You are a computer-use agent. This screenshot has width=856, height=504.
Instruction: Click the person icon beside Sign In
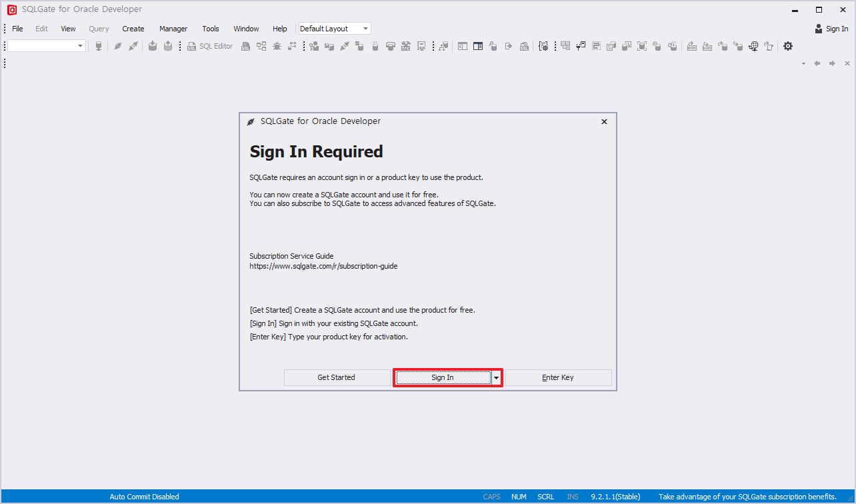[x=819, y=29]
